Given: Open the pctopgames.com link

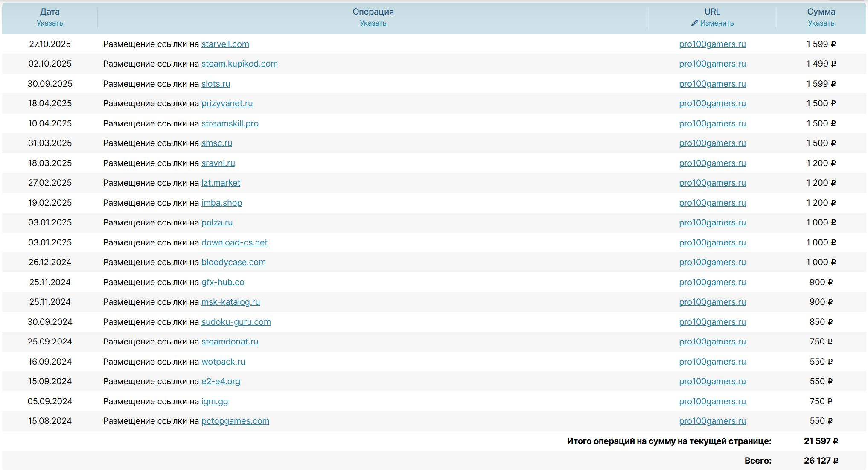Looking at the screenshot, I should [x=235, y=421].
